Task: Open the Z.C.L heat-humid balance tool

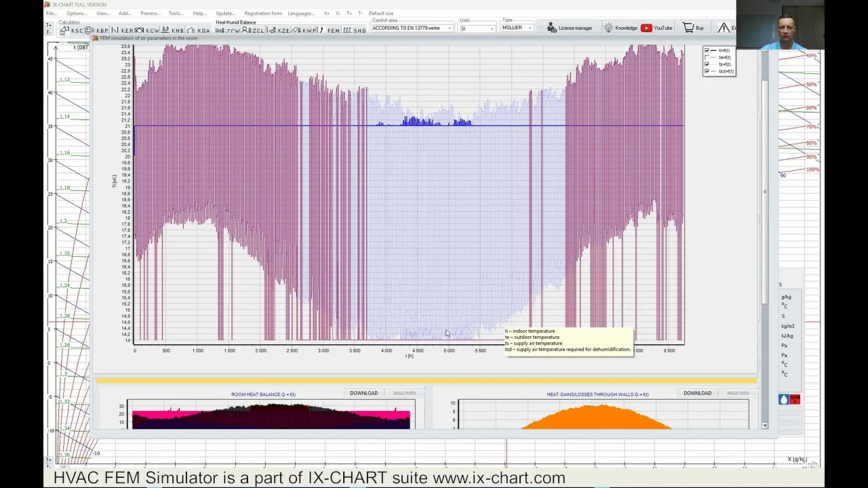Action: [x=253, y=30]
